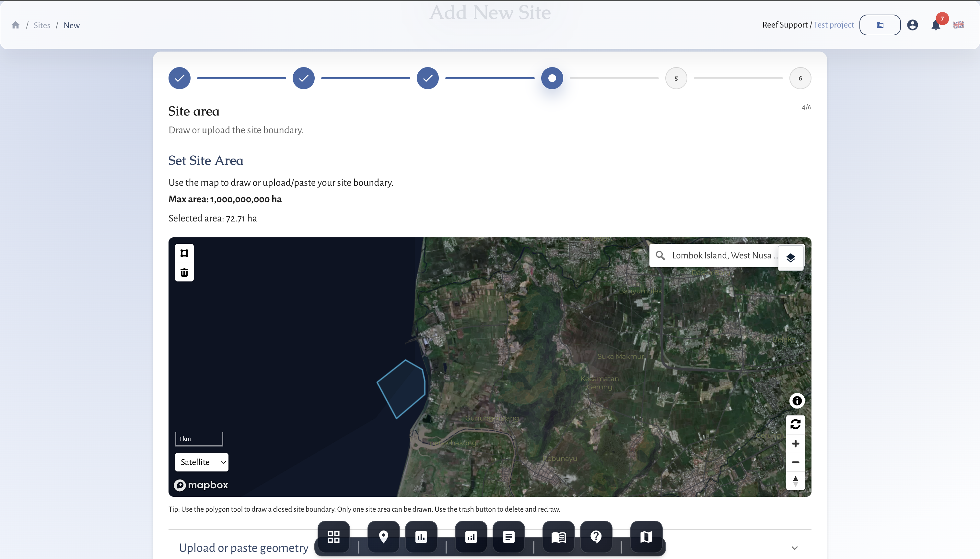Click the trash icon to delete site boundary
This screenshot has width=980, height=559.
pos(184,272)
